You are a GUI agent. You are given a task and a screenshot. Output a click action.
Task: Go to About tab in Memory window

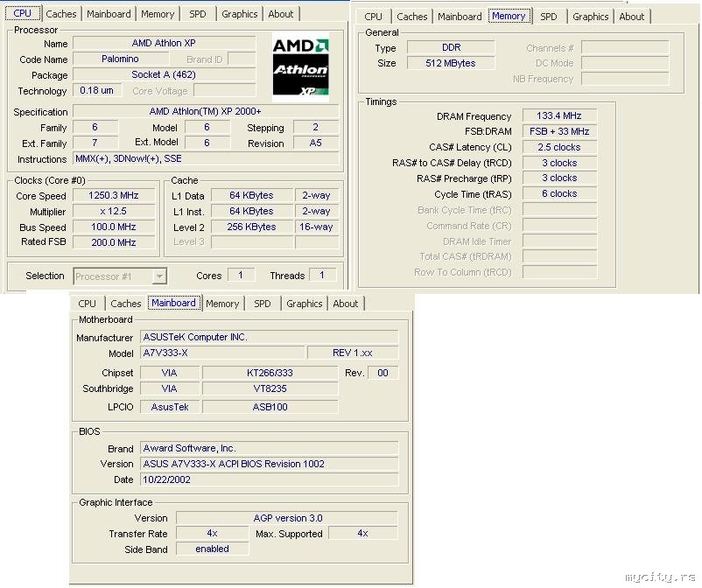(631, 17)
